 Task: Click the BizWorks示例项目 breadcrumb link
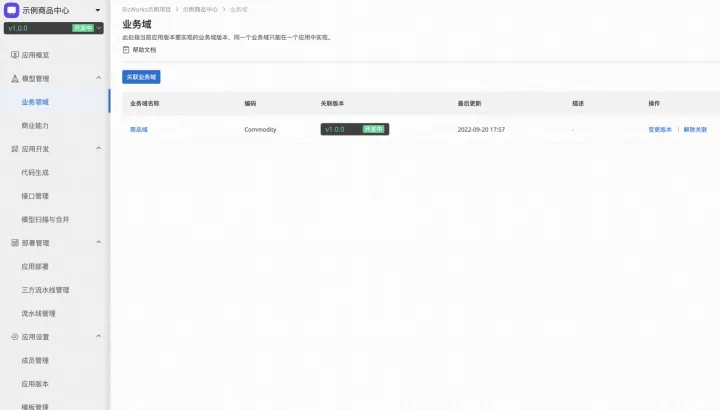pyautogui.click(x=146, y=9)
